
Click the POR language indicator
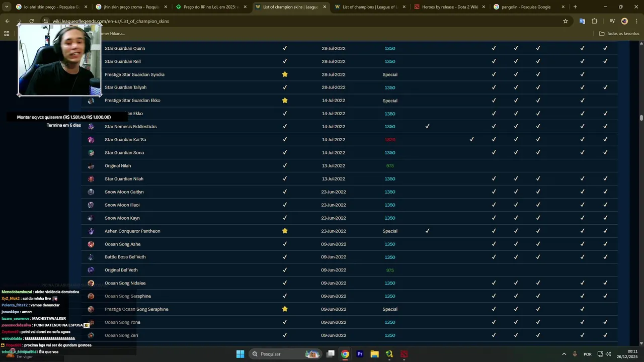click(587, 354)
